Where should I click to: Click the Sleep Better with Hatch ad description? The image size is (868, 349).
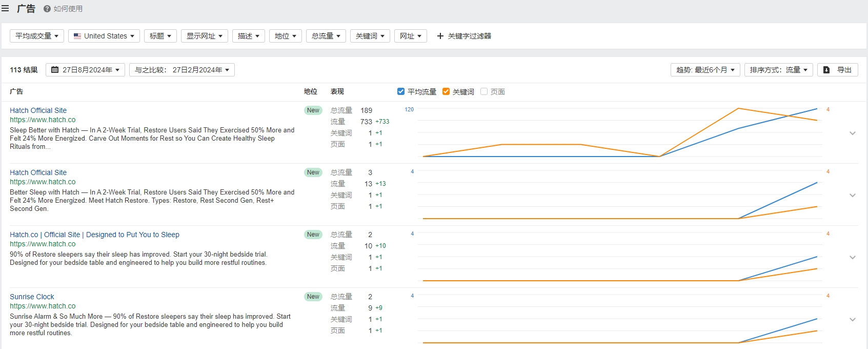click(152, 139)
